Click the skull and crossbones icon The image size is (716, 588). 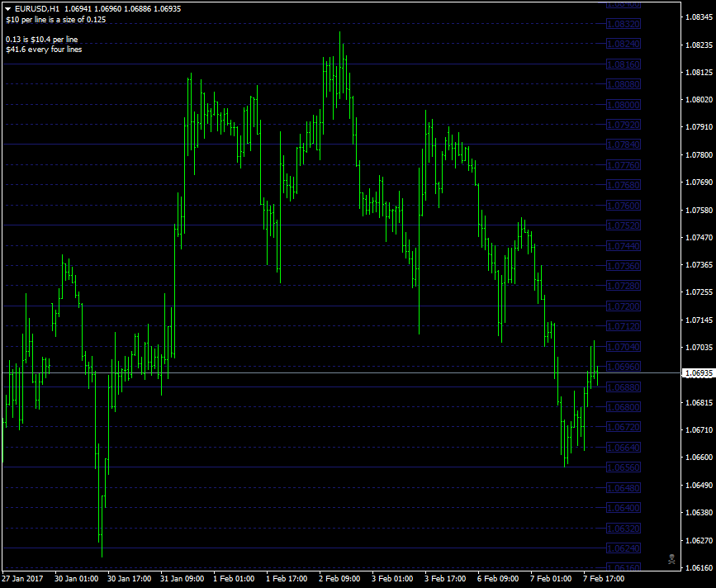point(671,559)
